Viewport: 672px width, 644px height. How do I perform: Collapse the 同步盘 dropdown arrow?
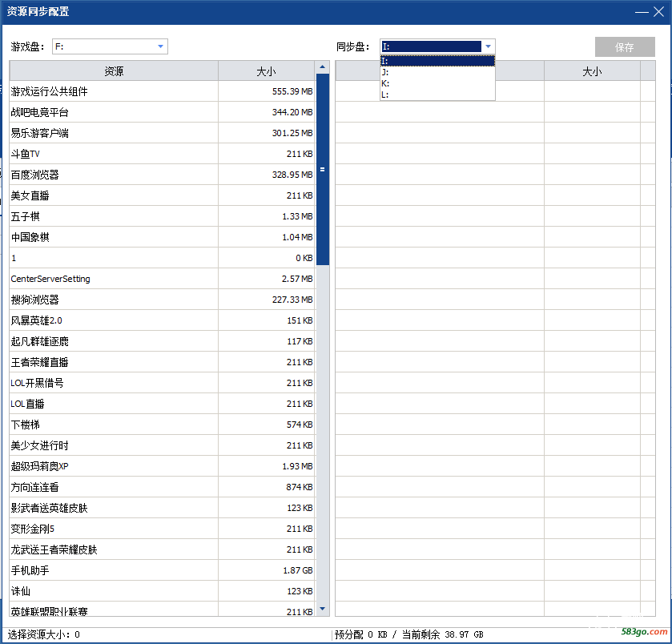488,46
